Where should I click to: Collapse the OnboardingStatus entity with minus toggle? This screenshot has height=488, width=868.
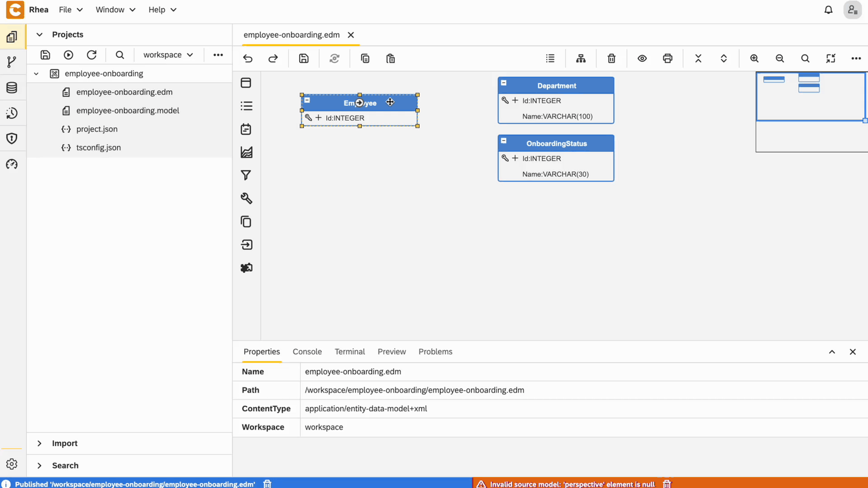coord(503,141)
